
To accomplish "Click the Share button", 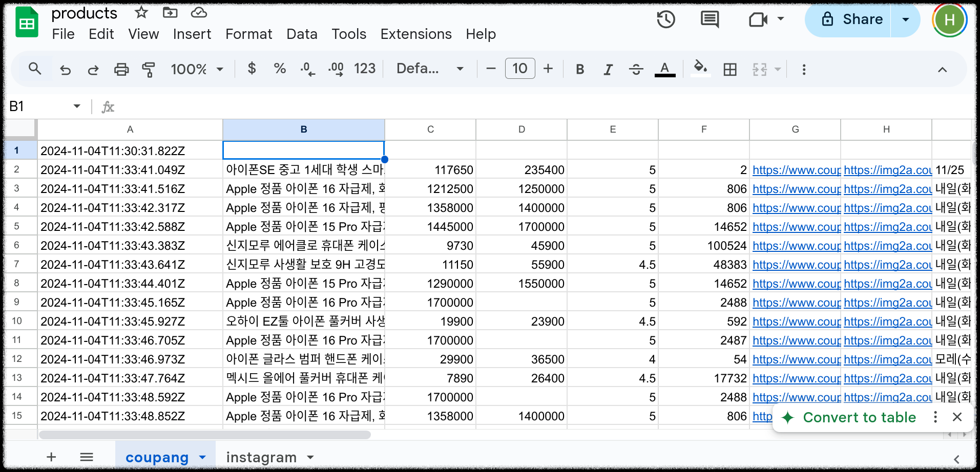I will [851, 19].
